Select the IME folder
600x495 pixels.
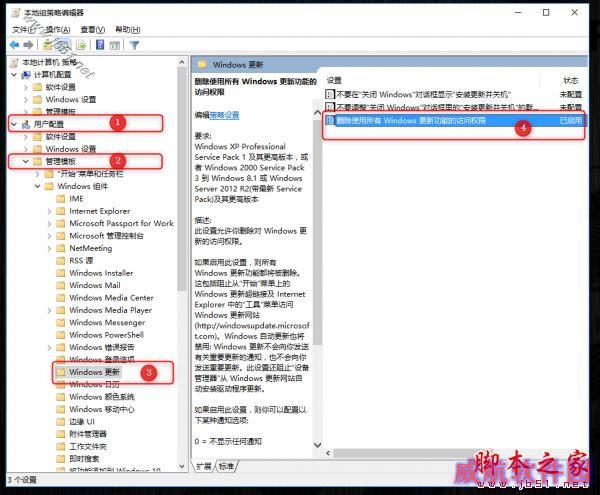(x=76, y=199)
